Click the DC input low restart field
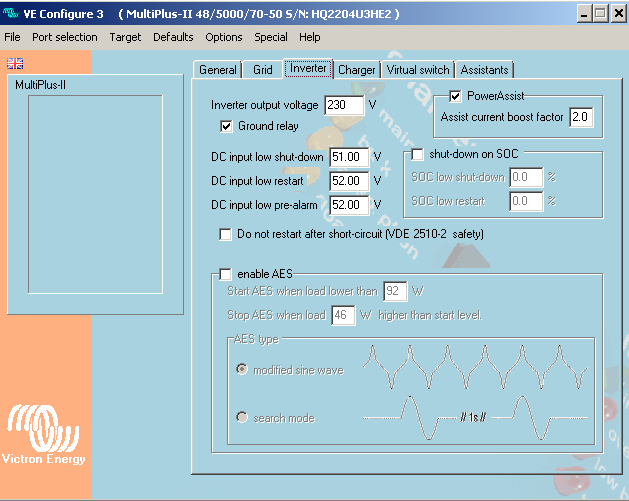The width and height of the screenshot is (629, 501). [349, 181]
